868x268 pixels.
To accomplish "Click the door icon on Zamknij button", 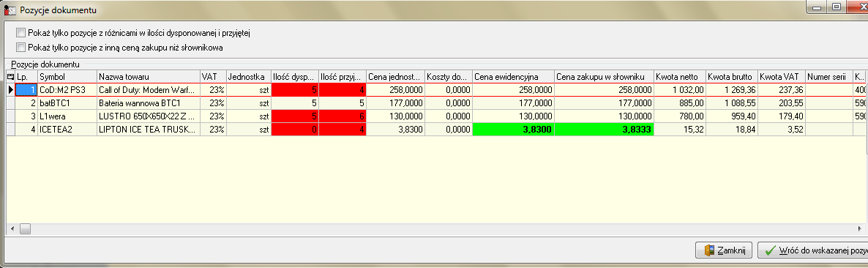I will click(709, 250).
